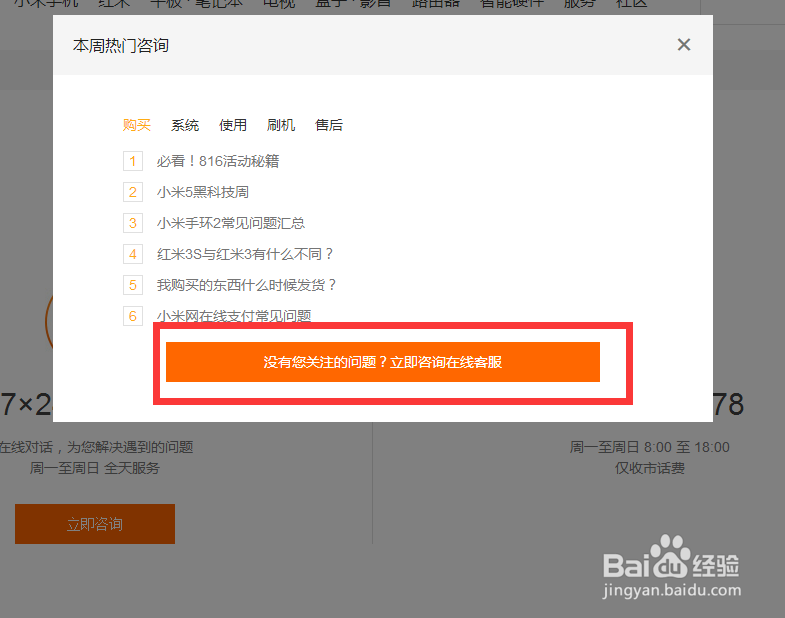Viewport: 785px width, 618px height.
Task: Click the 立即咨询 button behind the dialog
Action: point(95,524)
